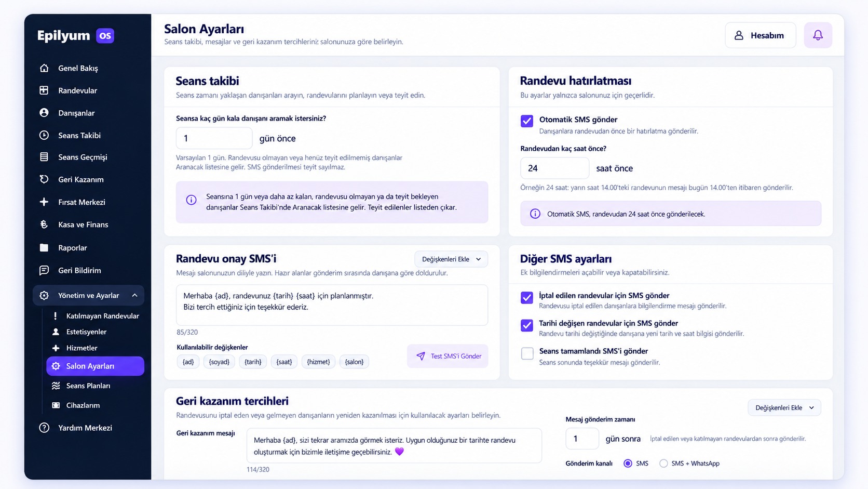The height and width of the screenshot is (489, 868).
Task: Insert the {hizmet} variable chip
Action: (x=318, y=362)
